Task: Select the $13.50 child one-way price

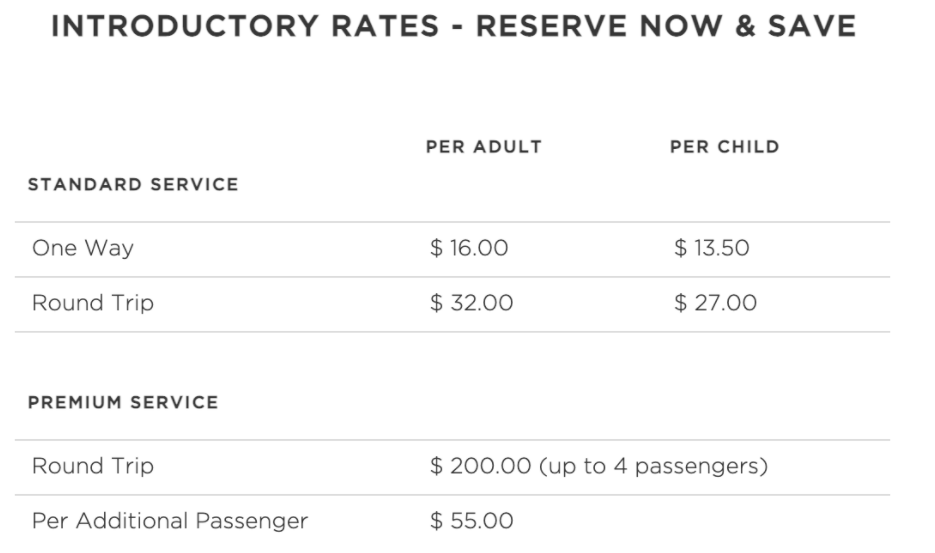Action: [712, 249]
